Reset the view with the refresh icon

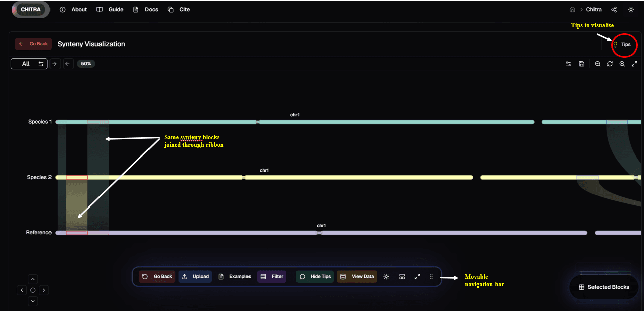pos(610,64)
